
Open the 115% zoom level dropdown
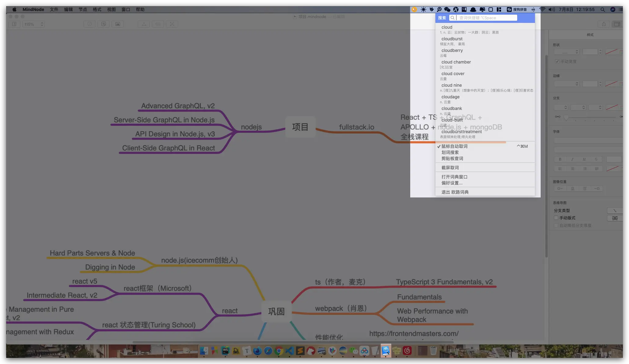[x=34, y=24]
